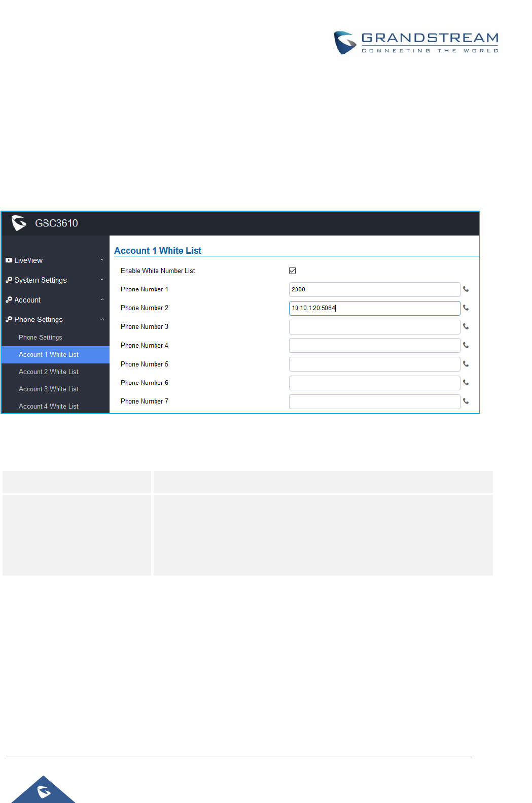Viewport: 532px width, 803px height.
Task: Click the empty Phone Number 4 field
Action: tap(374, 346)
